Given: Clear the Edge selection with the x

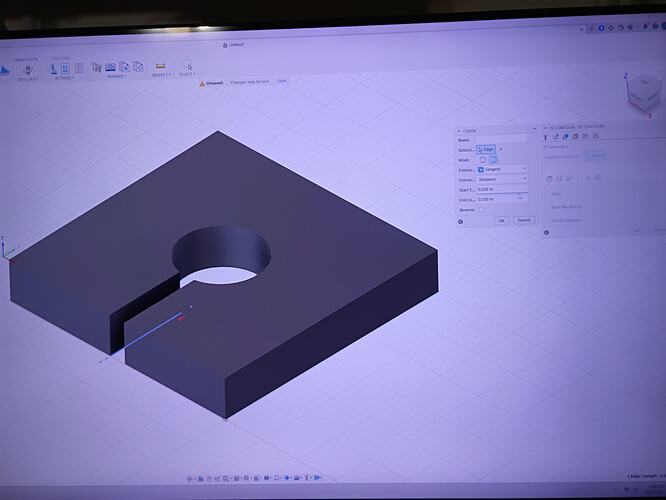Looking at the screenshot, I should [501, 149].
